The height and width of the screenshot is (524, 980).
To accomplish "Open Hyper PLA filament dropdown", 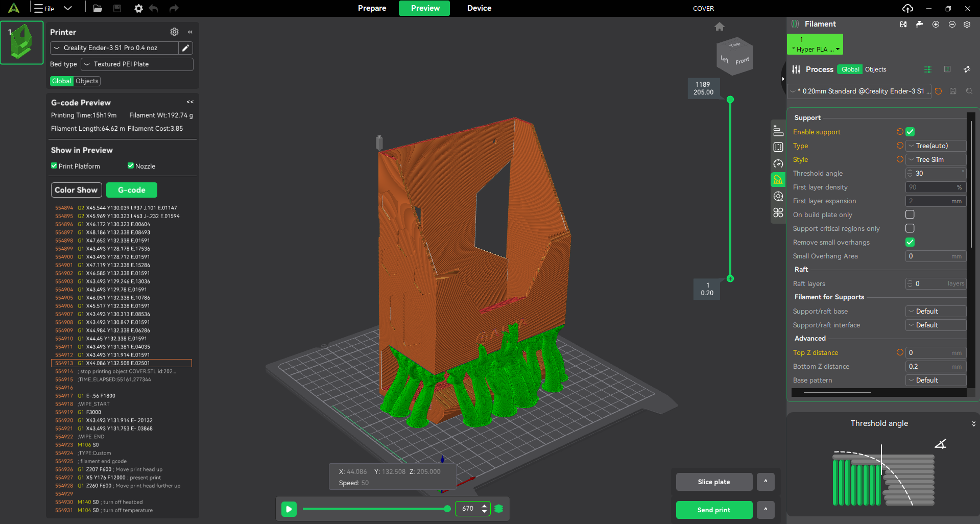I will 815,44.
